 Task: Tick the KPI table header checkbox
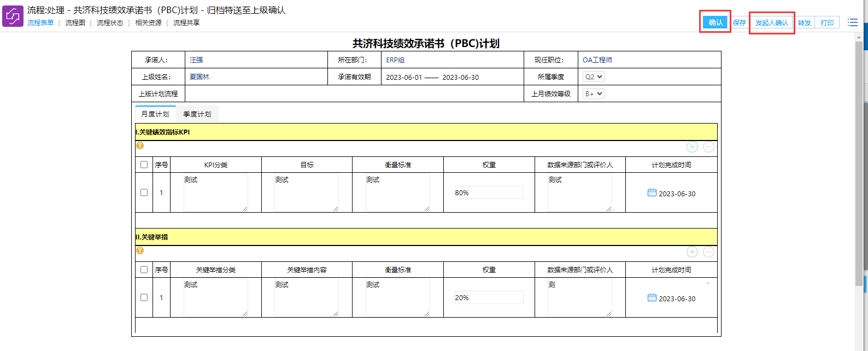pyautogui.click(x=144, y=165)
